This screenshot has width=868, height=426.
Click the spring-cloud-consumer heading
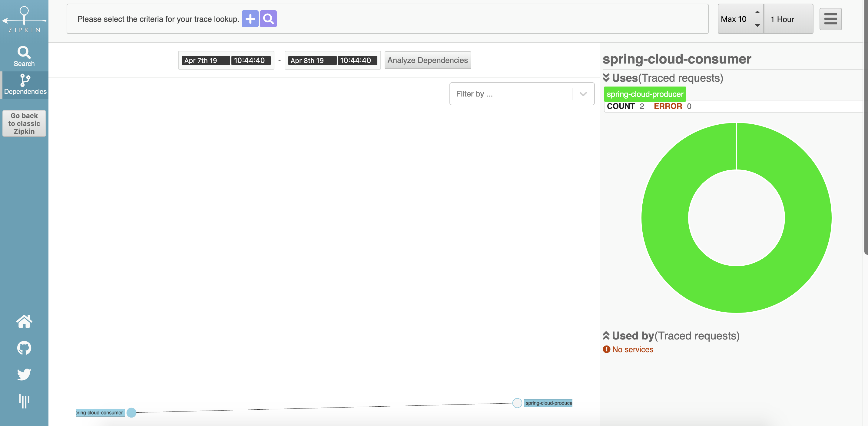[x=677, y=59]
